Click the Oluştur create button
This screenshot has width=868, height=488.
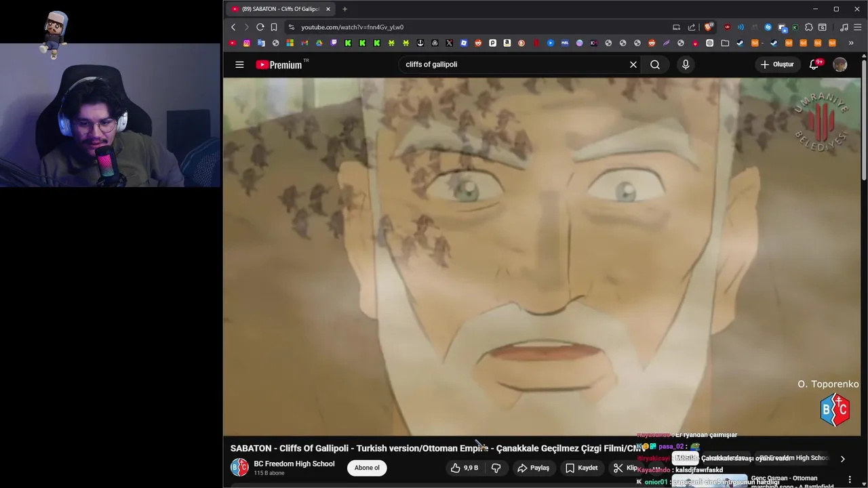coord(777,64)
